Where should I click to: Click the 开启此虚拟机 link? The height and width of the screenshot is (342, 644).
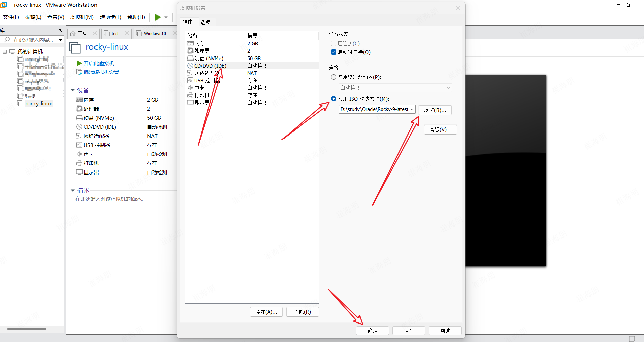(99, 63)
